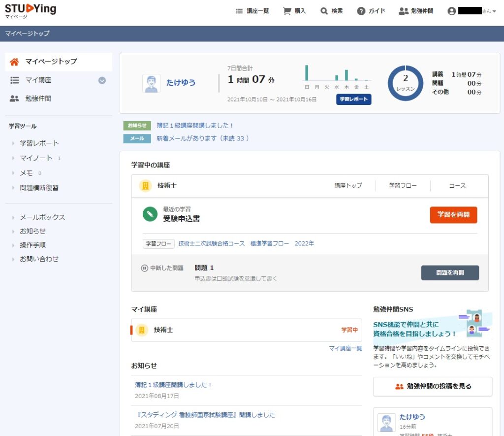504x436 pixels.
Task: Open the マイ講座一覧 link
Action: tap(346, 348)
